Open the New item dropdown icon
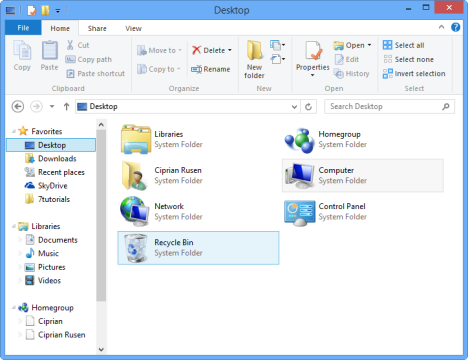The width and height of the screenshot is (468, 360). point(277,45)
